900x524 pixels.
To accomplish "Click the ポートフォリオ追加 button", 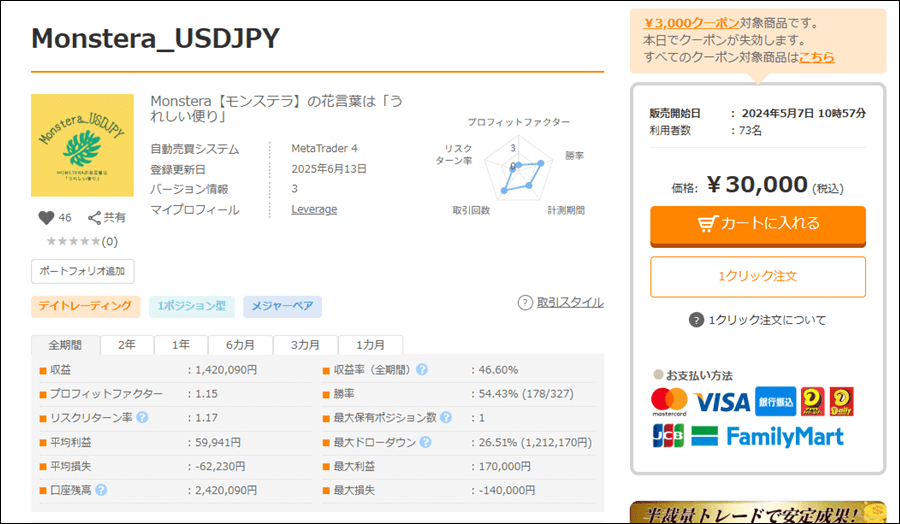I will (82, 271).
